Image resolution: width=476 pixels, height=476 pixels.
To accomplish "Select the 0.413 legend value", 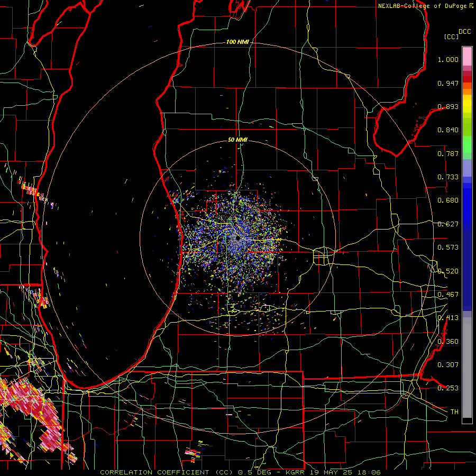I will pyautogui.click(x=448, y=318).
